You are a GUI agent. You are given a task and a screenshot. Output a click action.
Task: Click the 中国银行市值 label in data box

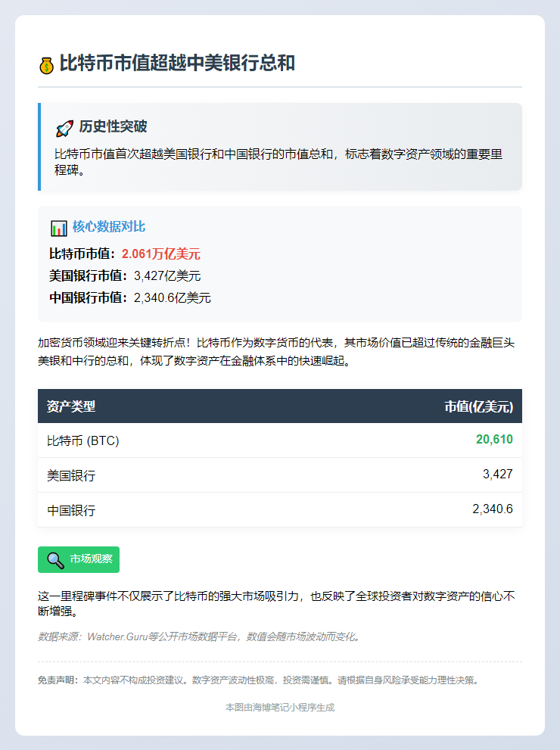click(x=89, y=298)
